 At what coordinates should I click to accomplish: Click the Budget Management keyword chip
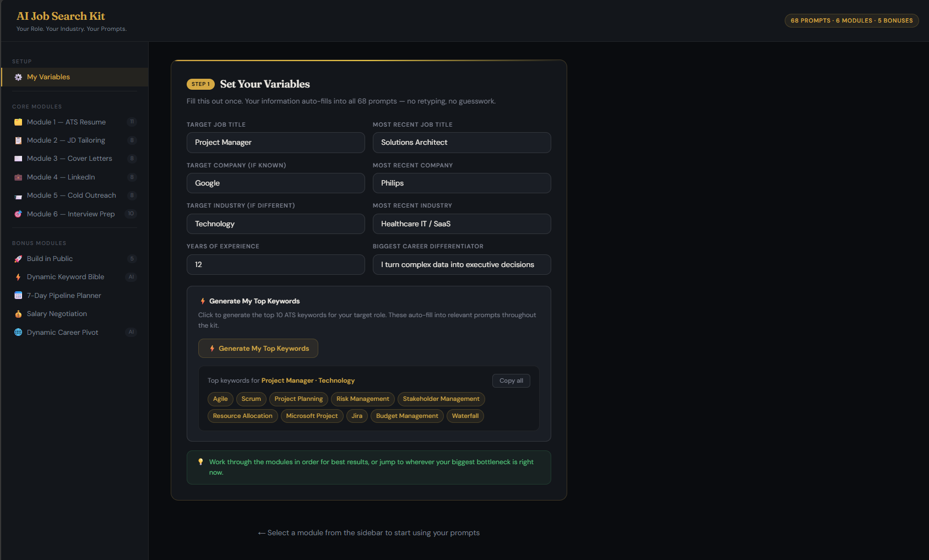(x=407, y=416)
